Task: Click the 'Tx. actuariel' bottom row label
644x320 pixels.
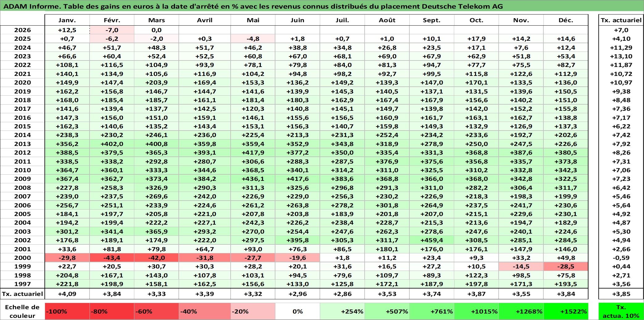Action: 23,294
